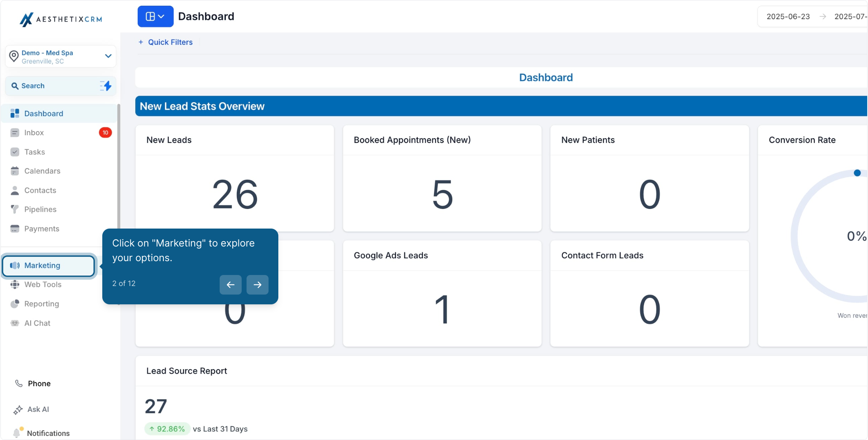
Task: Click the 92.86% increase badge
Action: (x=167, y=429)
